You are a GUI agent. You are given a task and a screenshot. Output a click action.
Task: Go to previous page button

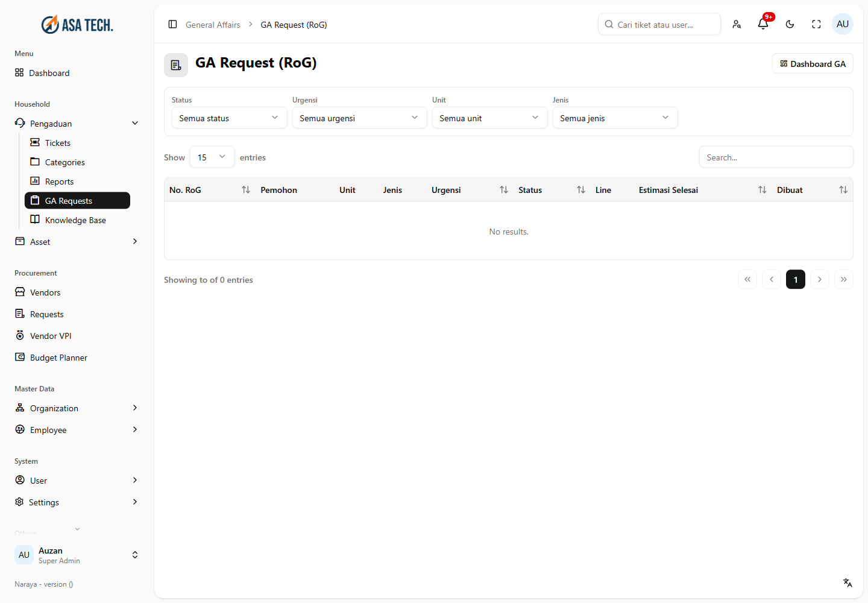click(772, 279)
